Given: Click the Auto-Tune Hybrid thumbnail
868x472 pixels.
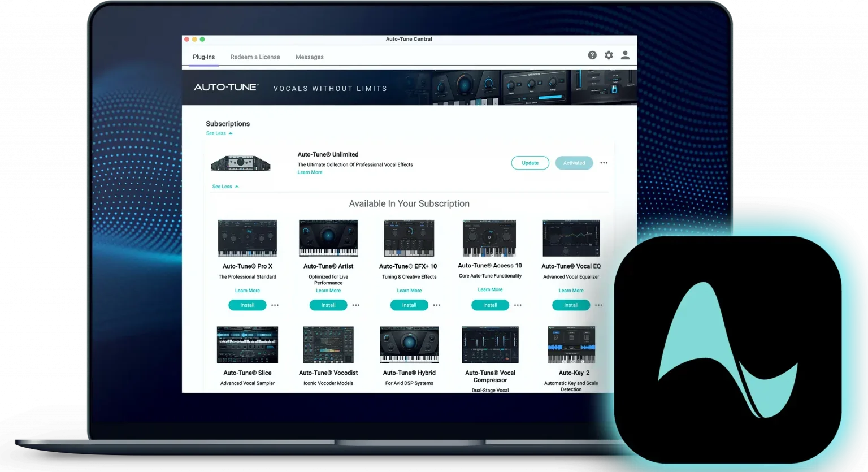Looking at the screenshot, I should pyautogui.click(x=409, y=344).
